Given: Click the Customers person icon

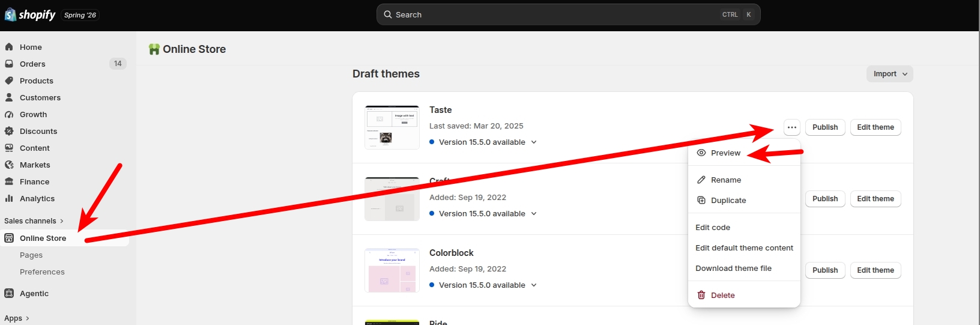Looking at the screenshot, I should pyautogui.click(x=9, y=97).
